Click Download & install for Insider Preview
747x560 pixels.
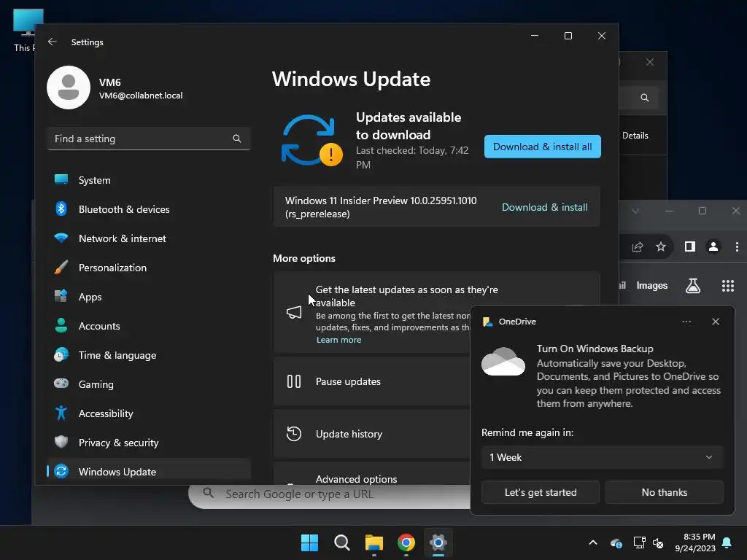pos(544,207)
